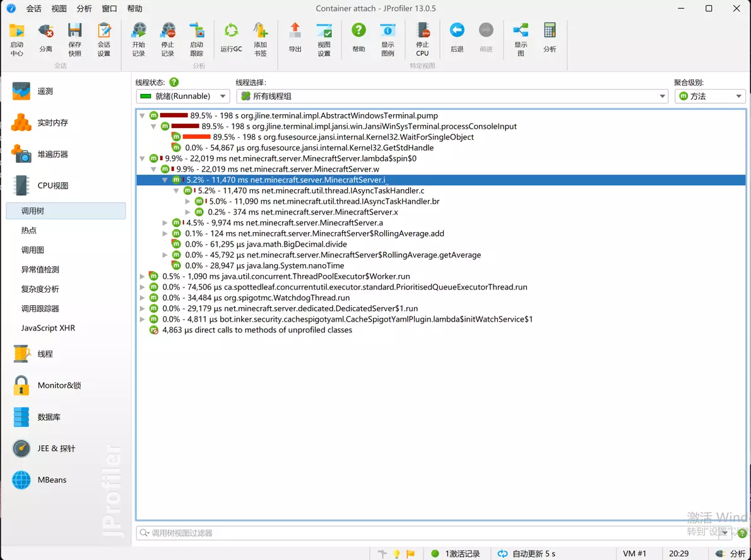
Task: Open the 视图 menu
Action: [x=59, y=9]
